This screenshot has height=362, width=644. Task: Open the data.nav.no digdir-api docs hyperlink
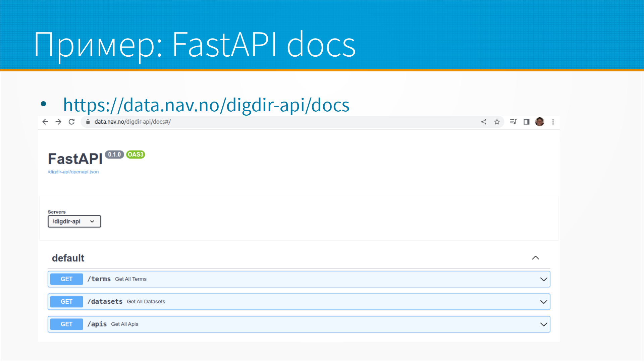coord(206,105)
